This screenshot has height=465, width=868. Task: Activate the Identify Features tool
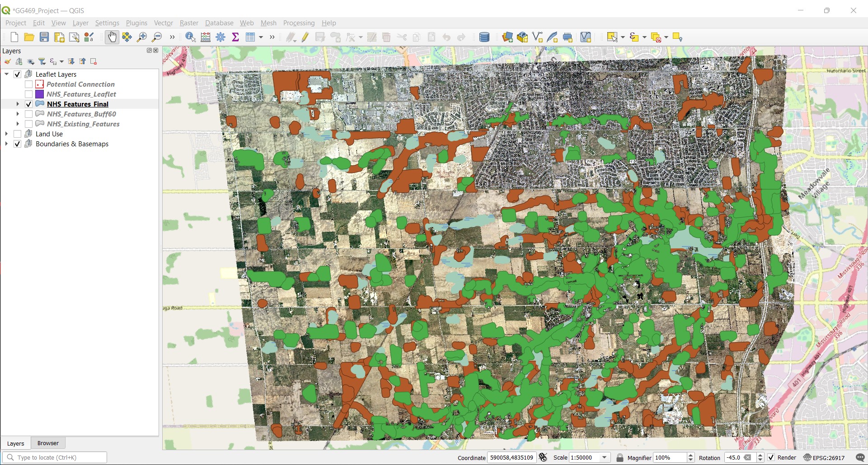(x=190, y=37)
